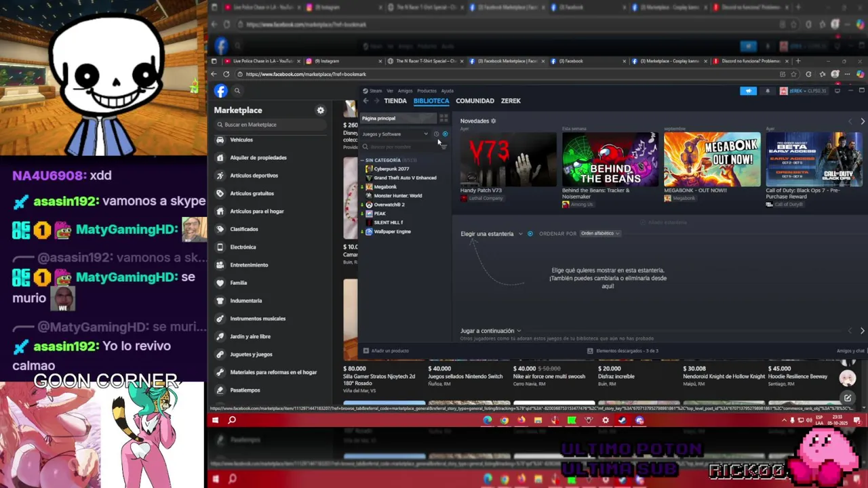The width and height of the screenshot is (868, 488).
Task: Click the Facebook search magnifier icon
Action: [x=237, y=91]
